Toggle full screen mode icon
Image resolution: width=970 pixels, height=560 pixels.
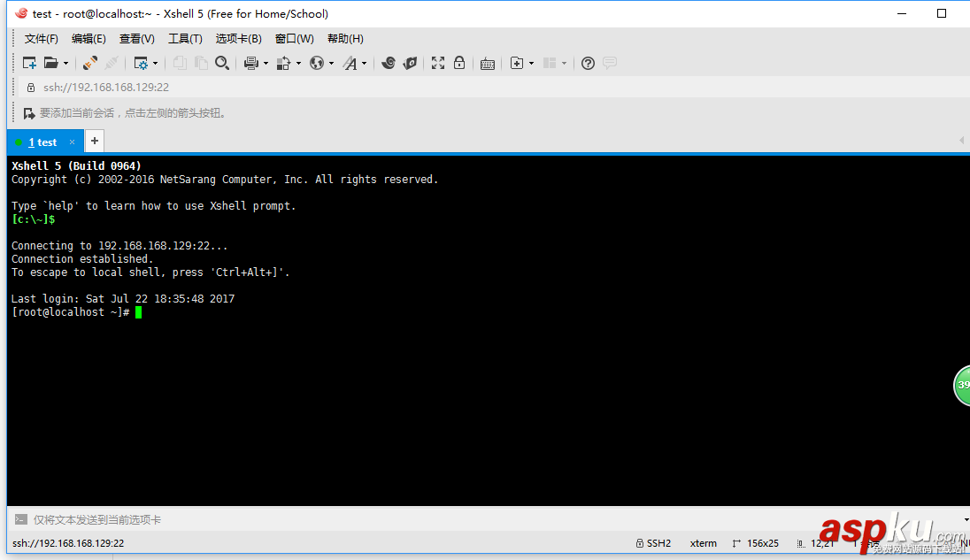pos(438,63)
